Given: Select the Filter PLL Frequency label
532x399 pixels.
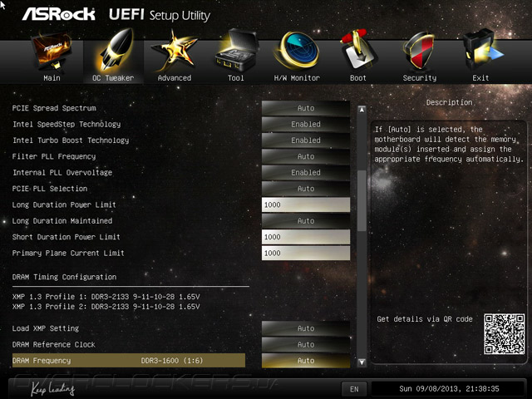Looking at the screenshot, I should [54, 156].
